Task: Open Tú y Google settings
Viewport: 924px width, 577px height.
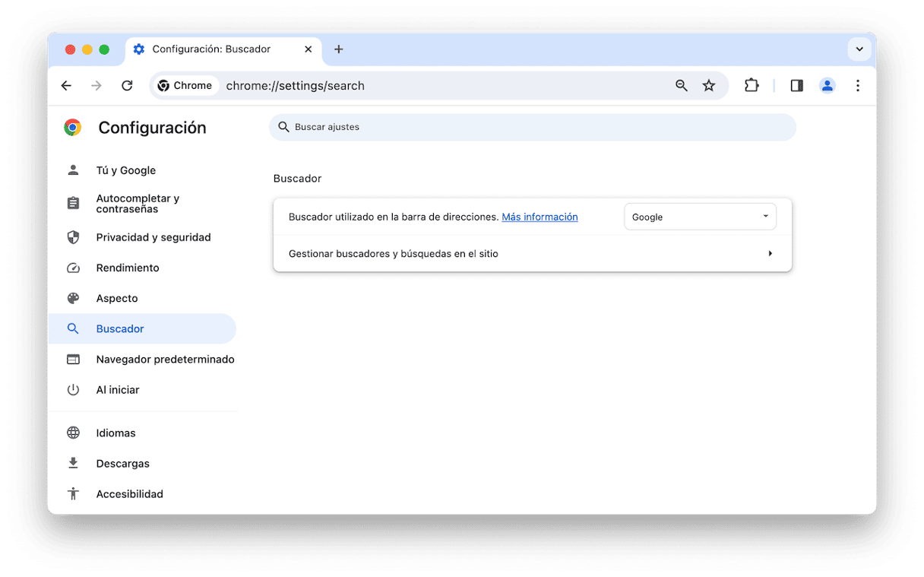Action: pyautogui.click(x=143, y=170)
